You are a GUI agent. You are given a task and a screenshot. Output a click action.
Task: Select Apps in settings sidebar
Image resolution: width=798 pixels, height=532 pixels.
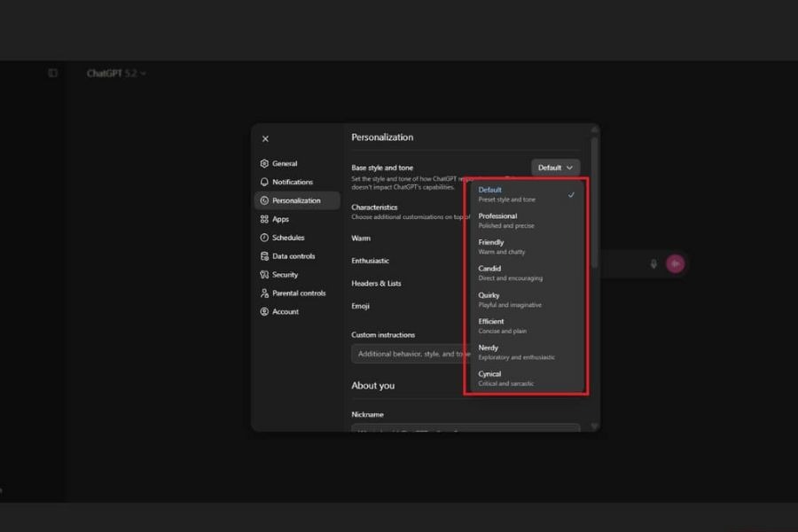280,219
